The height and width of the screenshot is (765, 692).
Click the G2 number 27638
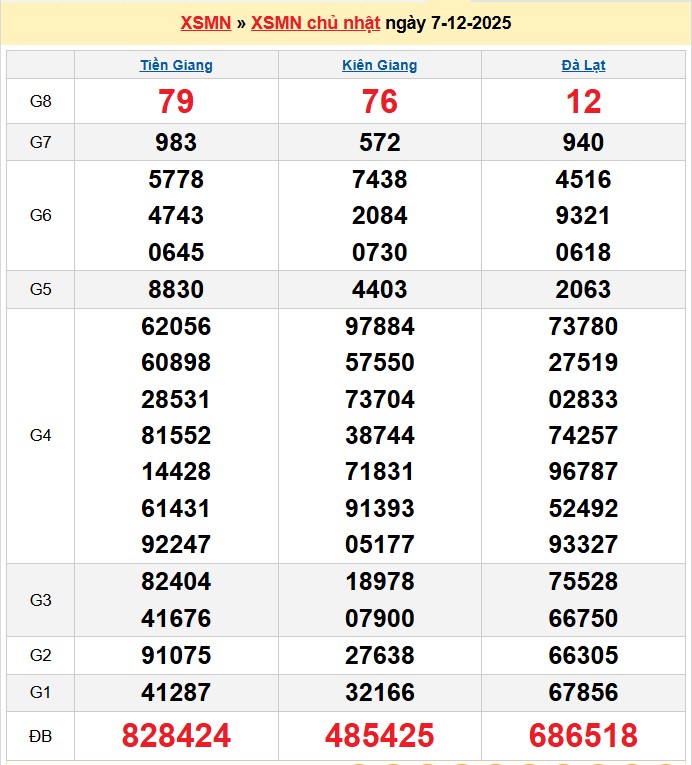pyautogui.click(x=379, y=656)
